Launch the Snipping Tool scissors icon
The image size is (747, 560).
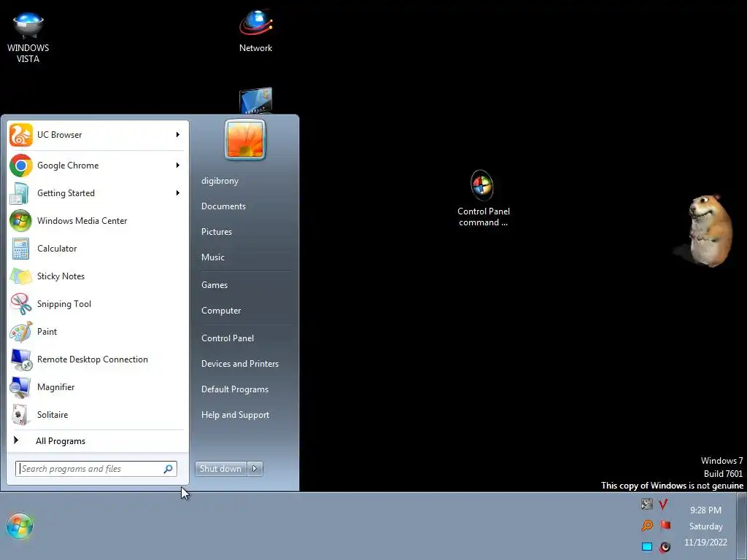point(21,304)
